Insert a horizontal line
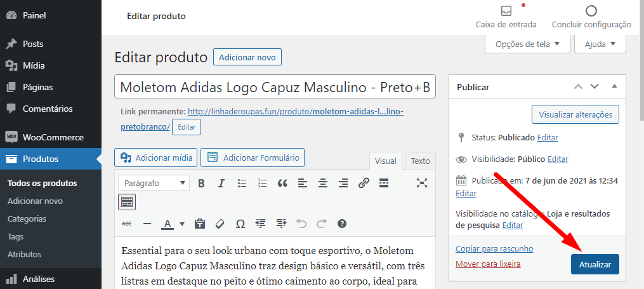 (x=147, y=224)
